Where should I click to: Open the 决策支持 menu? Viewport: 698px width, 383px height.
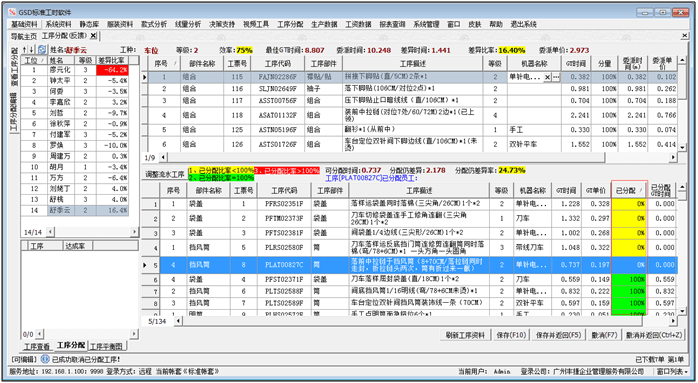point(222,24)
